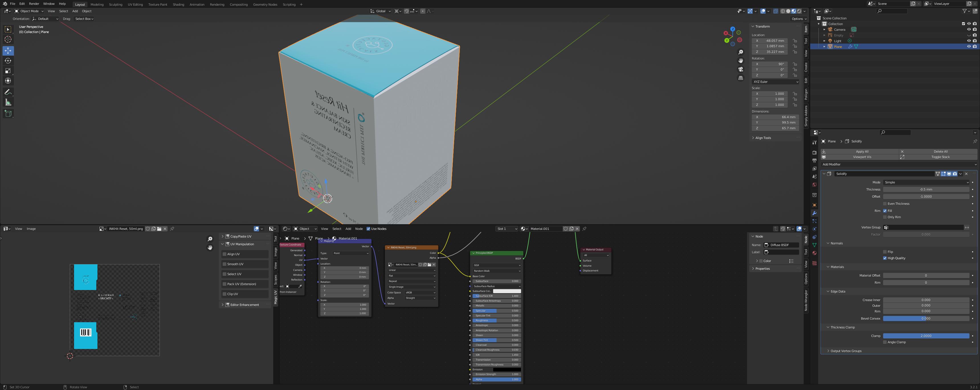Enable the Even Thickness checkbox
The image size is (980, 390).
coord(885,204)
